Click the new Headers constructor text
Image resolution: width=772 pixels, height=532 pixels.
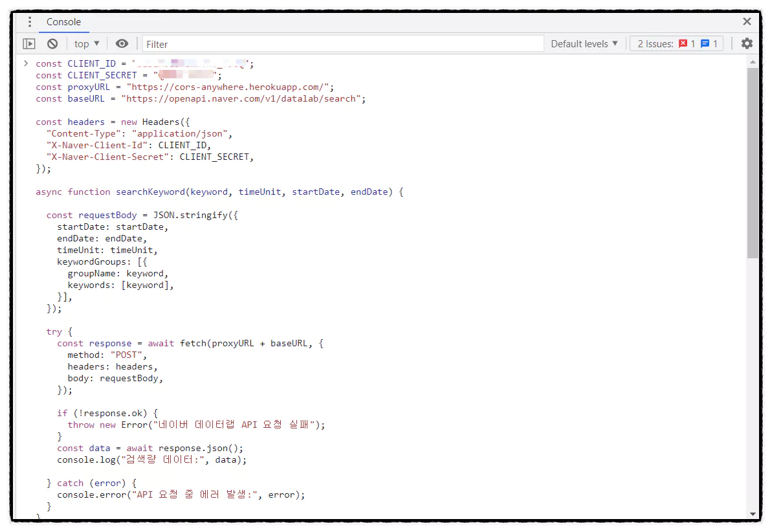coord(155,122)
